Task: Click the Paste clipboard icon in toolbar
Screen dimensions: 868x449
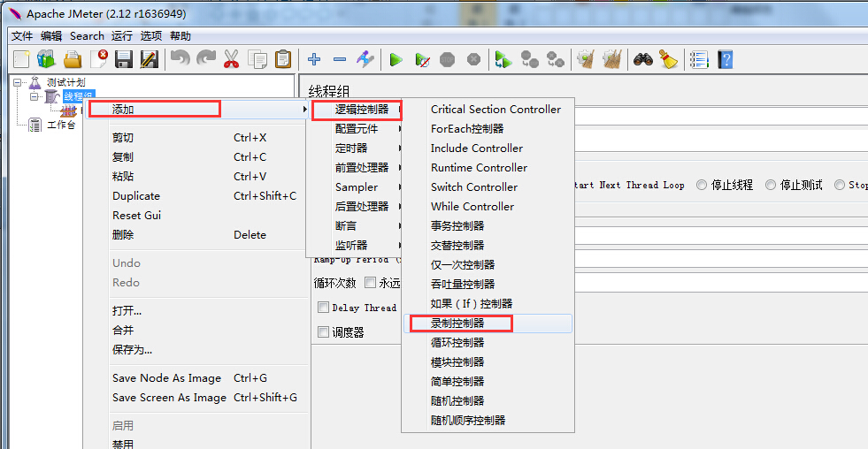Action: 283,60
